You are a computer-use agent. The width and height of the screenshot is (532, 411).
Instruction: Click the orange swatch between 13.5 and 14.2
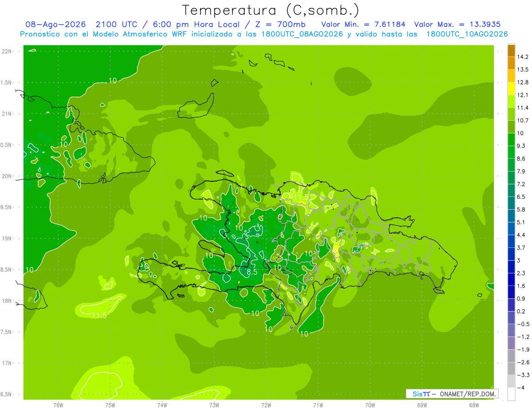pyautogui.click(x=511, y=63)
